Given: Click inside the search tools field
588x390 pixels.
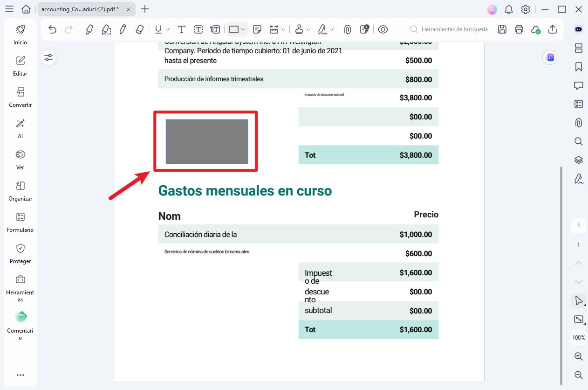Looking at the screenshot, I should [450, 29].
